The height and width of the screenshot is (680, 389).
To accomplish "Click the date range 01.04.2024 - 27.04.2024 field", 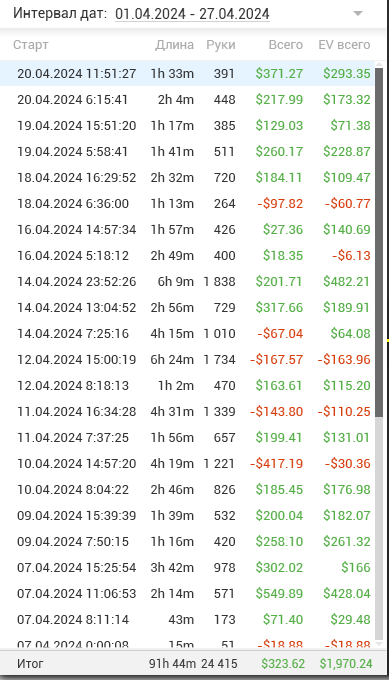I will (192, 14).
